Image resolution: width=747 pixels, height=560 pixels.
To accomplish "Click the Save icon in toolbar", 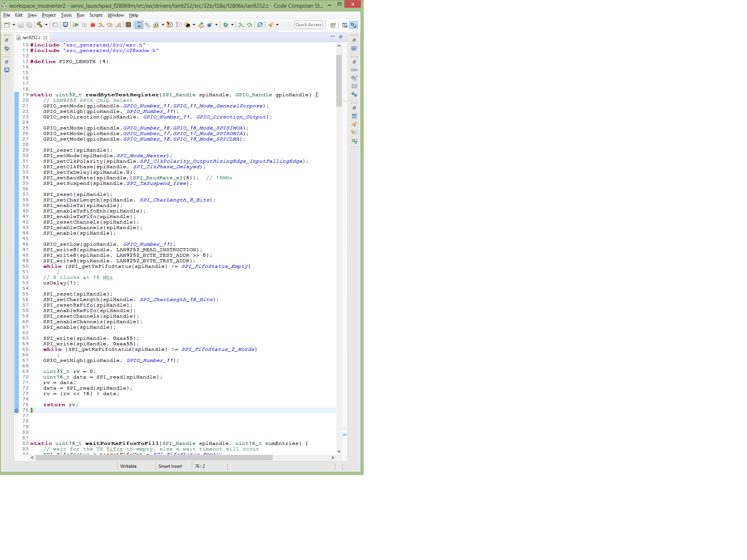I will (21, 25).
